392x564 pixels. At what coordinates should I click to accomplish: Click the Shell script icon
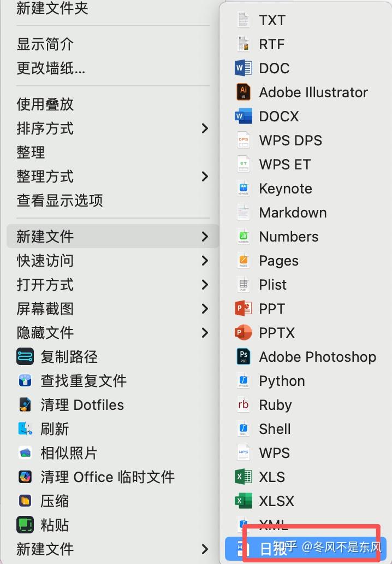coord(243,429)
